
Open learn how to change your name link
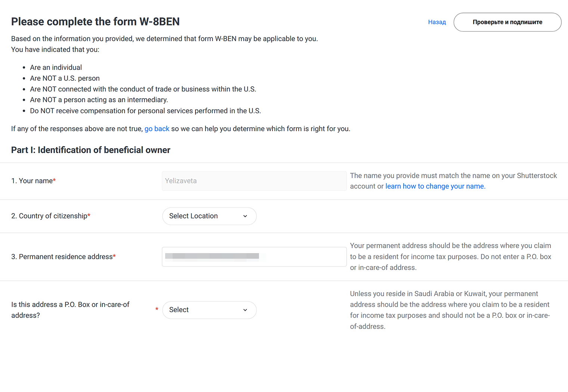click(x=435, y=186)
